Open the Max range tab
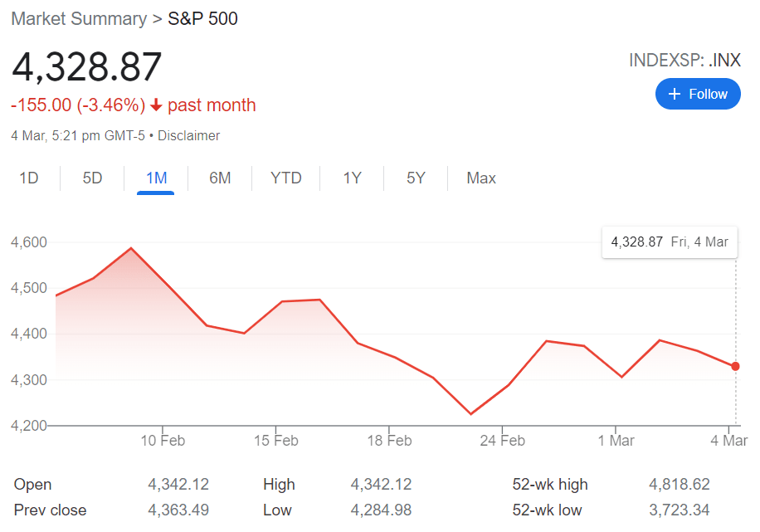The image size is (760, 532). (x=481, y=178)
